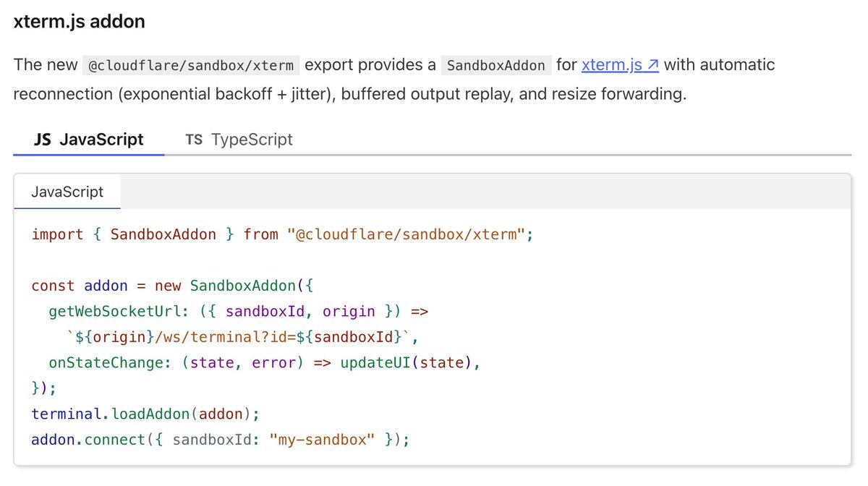Switch to the TypeScript tab

point(239,139)
